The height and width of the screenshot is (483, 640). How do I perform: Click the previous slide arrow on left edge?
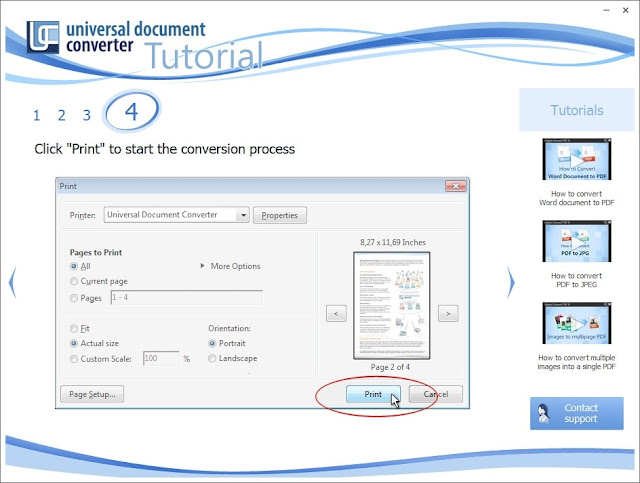[12, 283]
